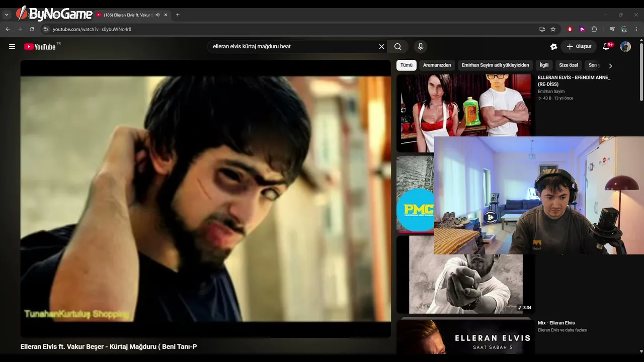Show more filter chips with arrow
The width and height of the screenshot is (644, 362).
[x=610, y=66]
